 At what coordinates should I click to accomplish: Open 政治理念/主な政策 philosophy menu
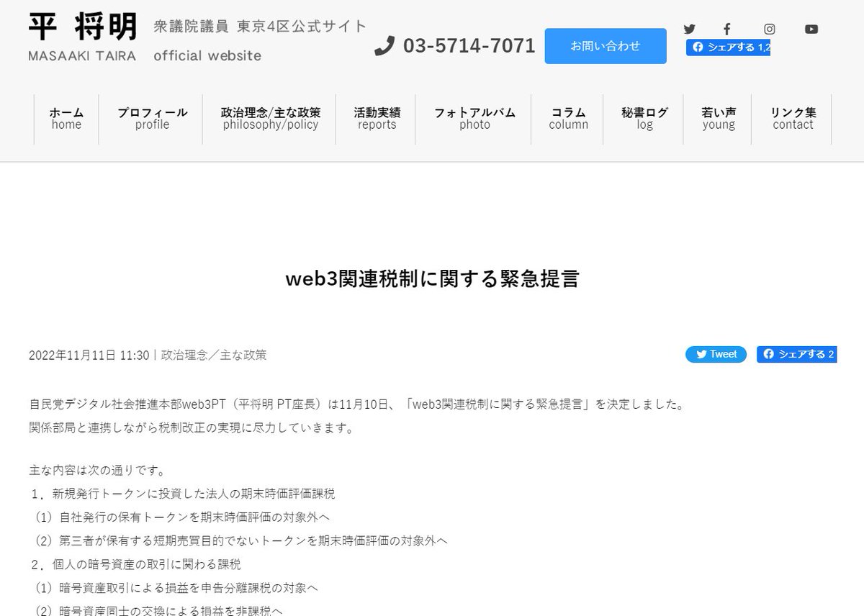[271, 119]
